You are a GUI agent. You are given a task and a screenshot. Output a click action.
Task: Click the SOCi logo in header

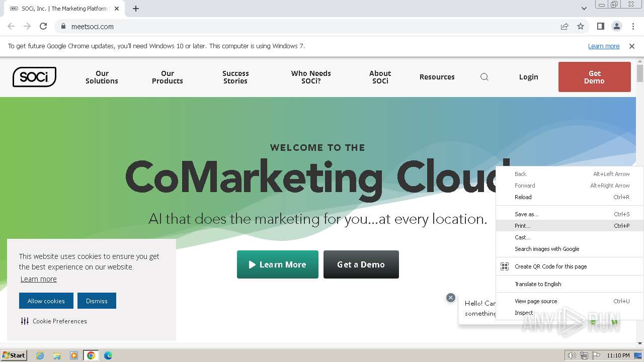click(x=34, y=77)
